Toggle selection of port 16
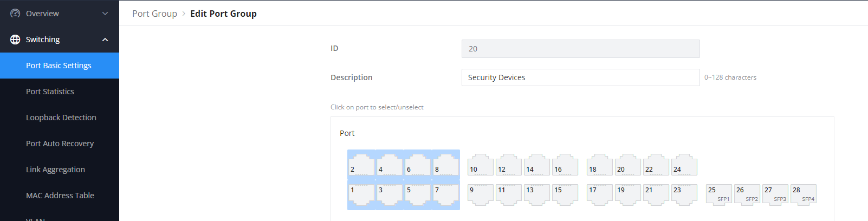The height and width of the screenshot is (221, 868). (565, 165)
